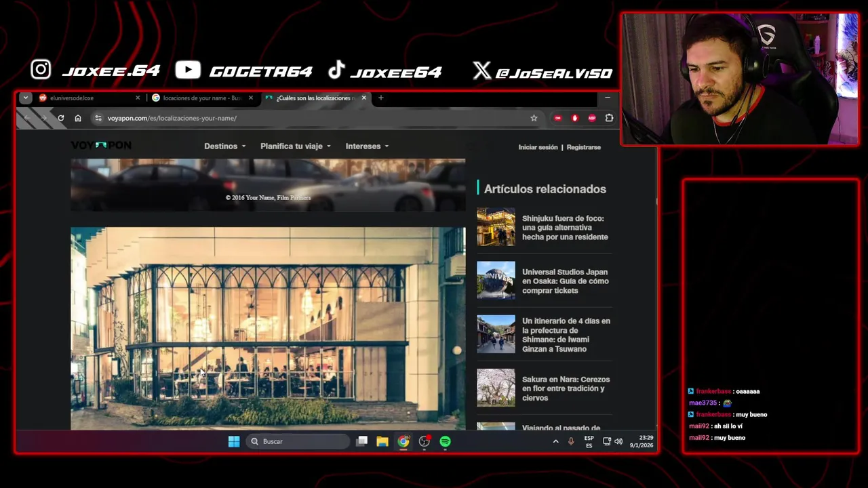Click the taskbar Buscar search box
Image resolution: width=868 pixels, height=488 pixels.
[298, 441]
